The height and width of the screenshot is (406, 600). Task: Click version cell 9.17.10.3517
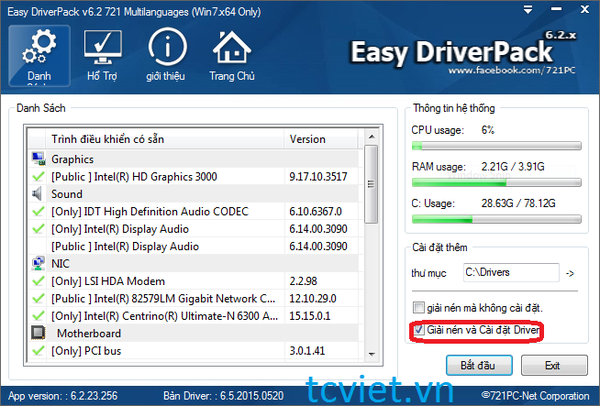(x=318, y=176)
